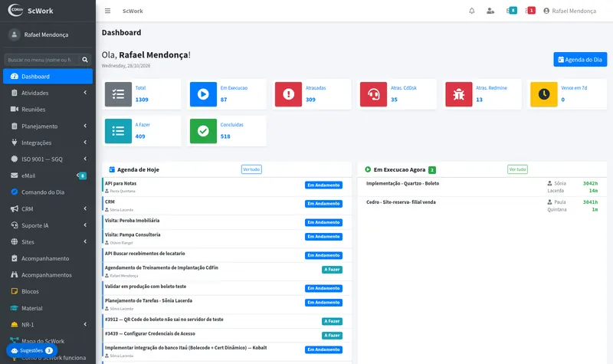Image resolution: width=613 pixels, height=364 pixels.
Task: Open Comando do Dia in sidebar
Action: tap(48, 192)
